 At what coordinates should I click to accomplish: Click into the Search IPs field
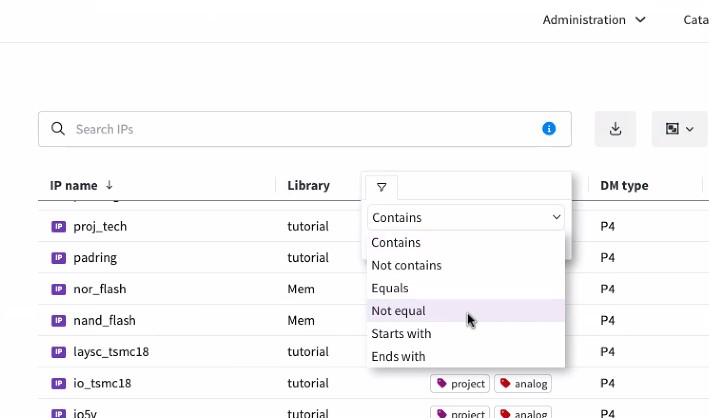[x=300, y=129]
